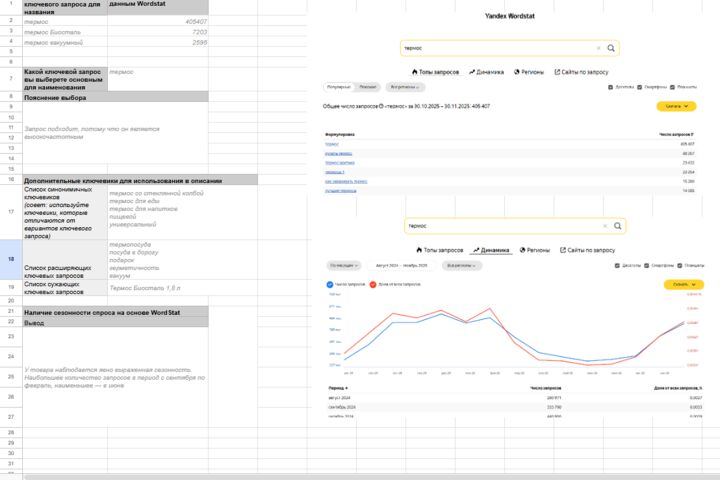Select cell with value 7203
The image size is (720, 480).
(x=158, y=32)
